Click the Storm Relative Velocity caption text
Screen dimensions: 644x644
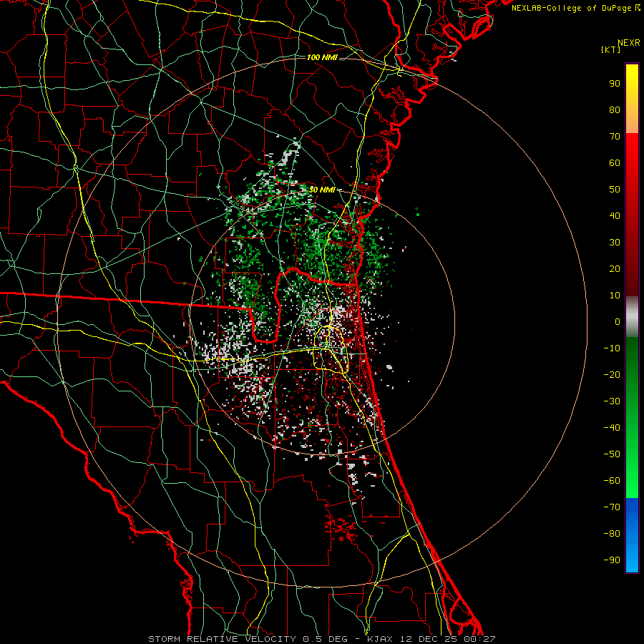(321, 639)
